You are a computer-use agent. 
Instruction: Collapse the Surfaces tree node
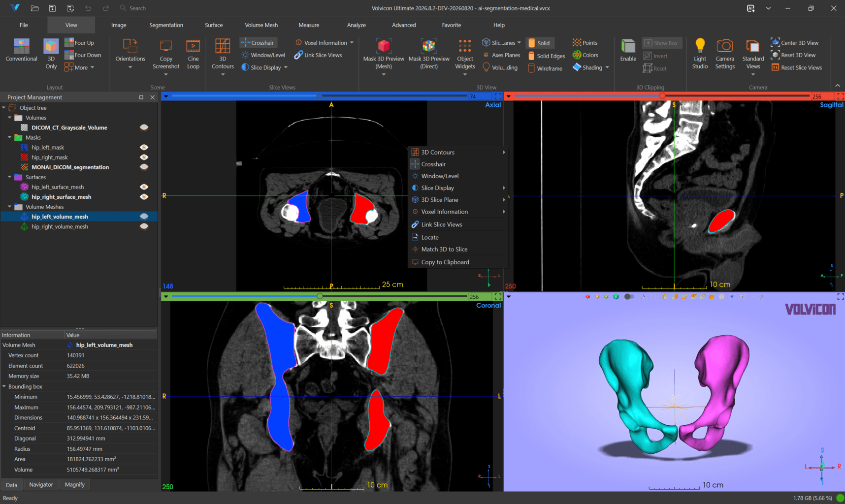tap(9, 177)
